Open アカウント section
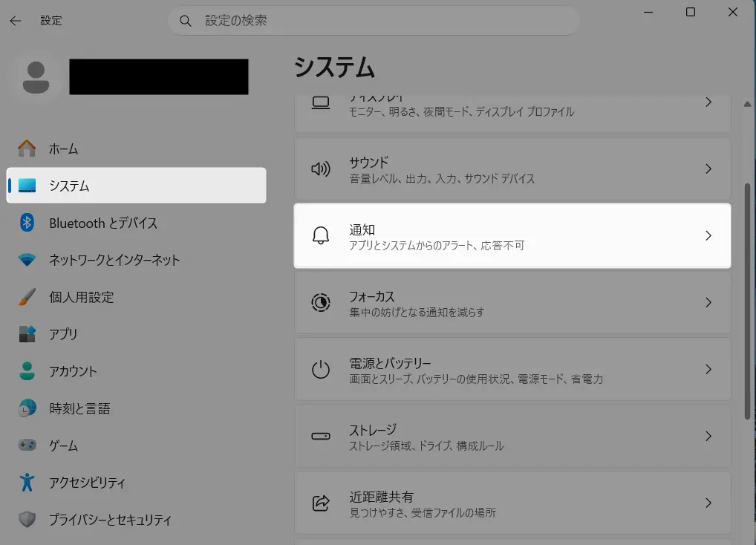The image size is (756, 545). click(x=136, y=371)
